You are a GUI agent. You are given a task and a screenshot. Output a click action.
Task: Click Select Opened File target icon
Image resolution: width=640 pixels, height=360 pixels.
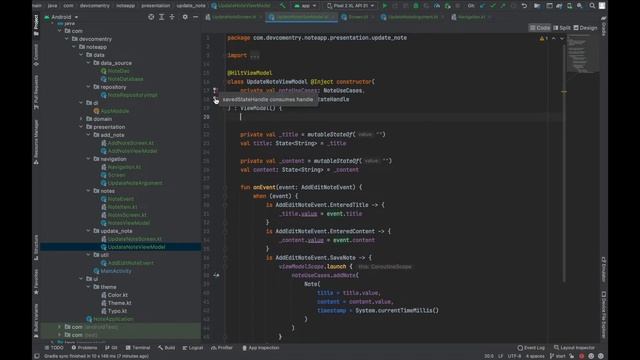[151, 17]
